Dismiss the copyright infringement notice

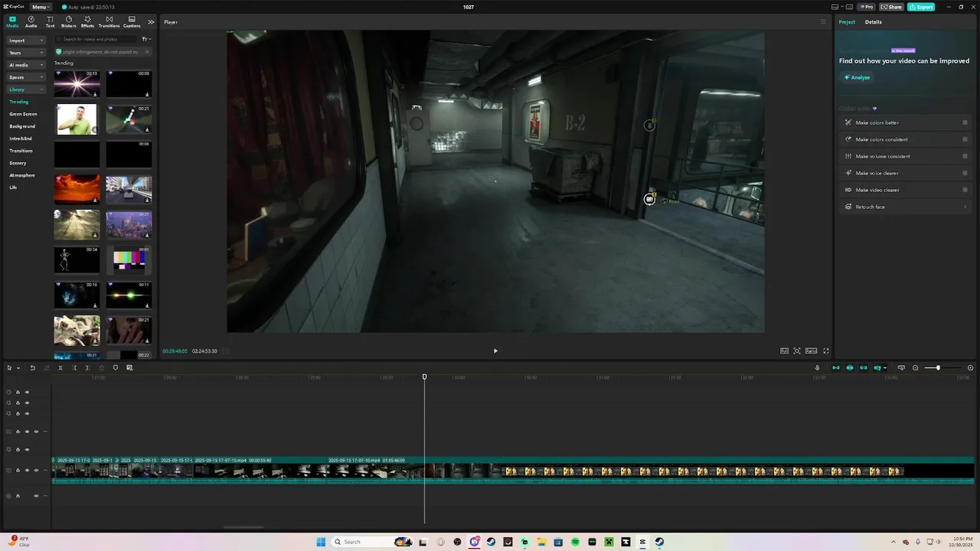[146, 51]
